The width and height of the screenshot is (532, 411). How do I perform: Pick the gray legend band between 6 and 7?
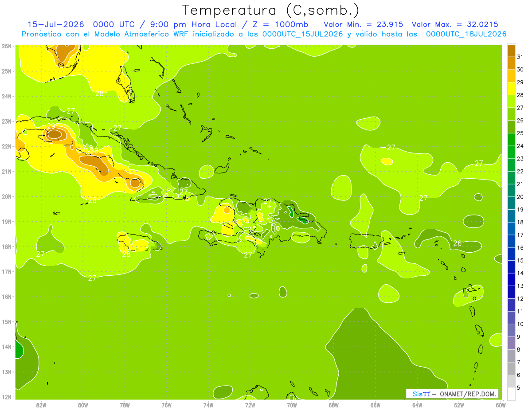tap(511, 368)
